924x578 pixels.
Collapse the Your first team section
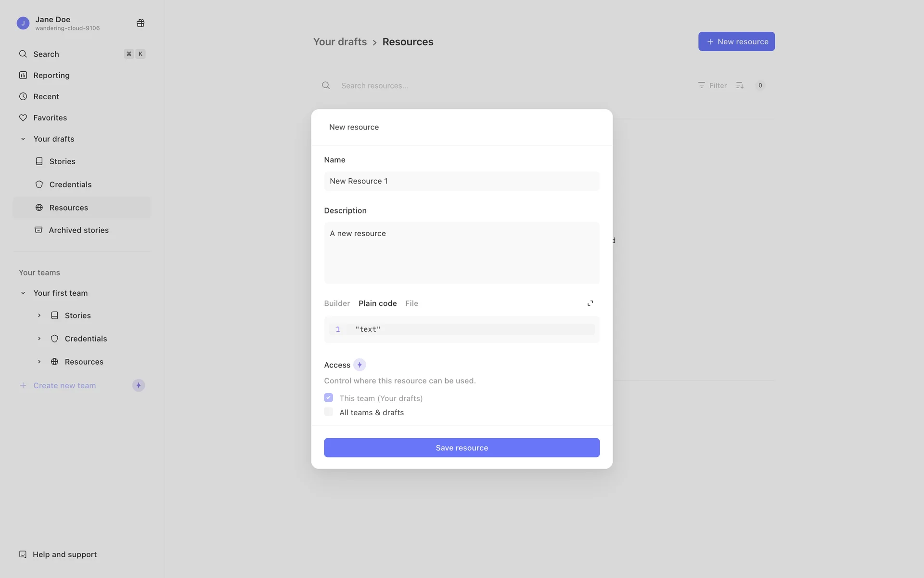(23, 293)
